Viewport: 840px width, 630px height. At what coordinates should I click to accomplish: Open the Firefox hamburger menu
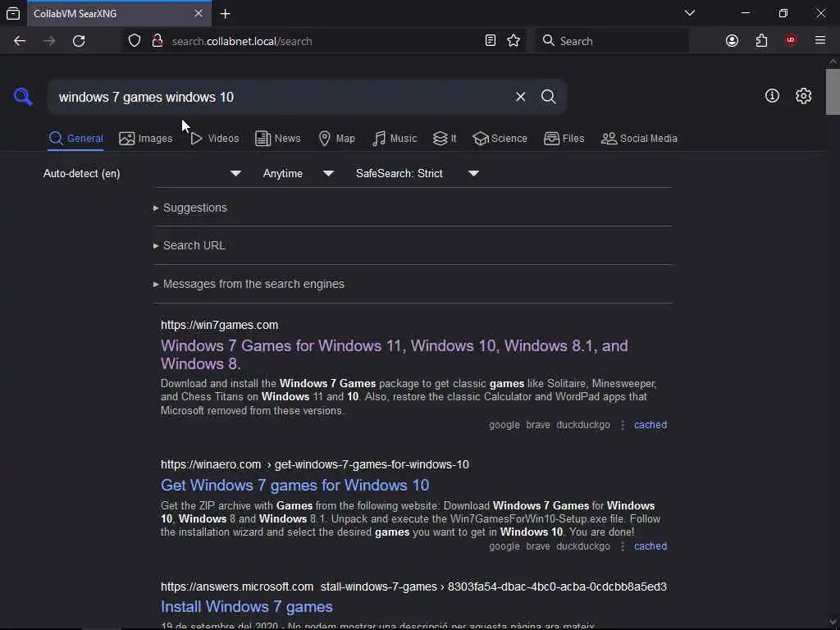point(820,41)
